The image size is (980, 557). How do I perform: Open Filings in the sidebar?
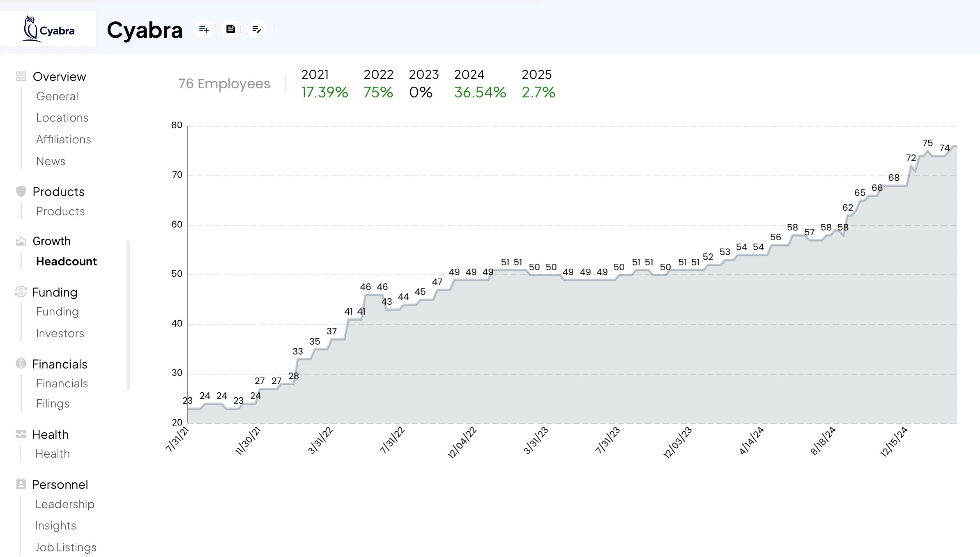tap(53, 403)
